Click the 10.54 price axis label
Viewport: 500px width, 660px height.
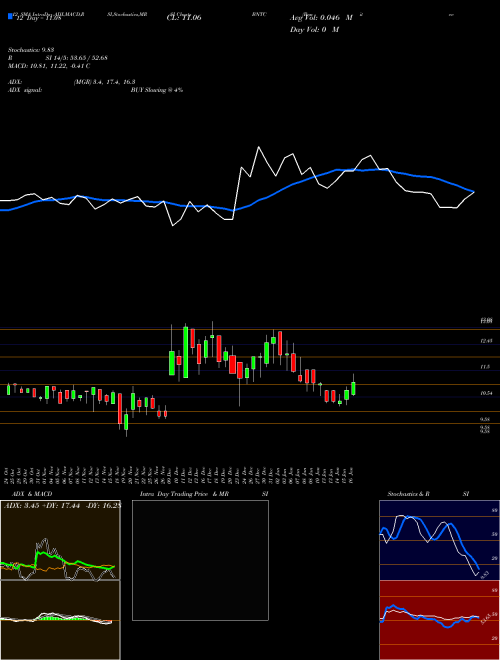click(486, 393)
